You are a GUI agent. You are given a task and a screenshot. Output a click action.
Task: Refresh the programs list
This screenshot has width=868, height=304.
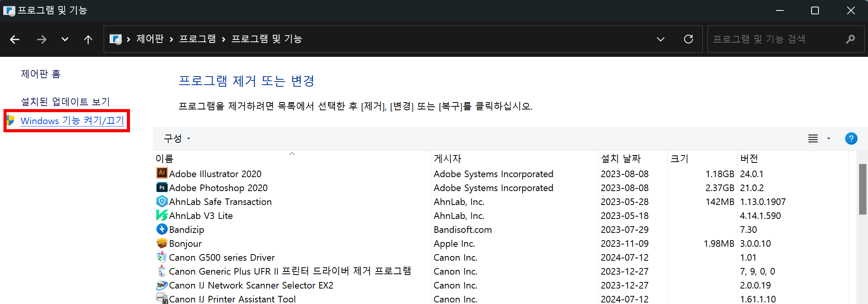pos(689,39)
